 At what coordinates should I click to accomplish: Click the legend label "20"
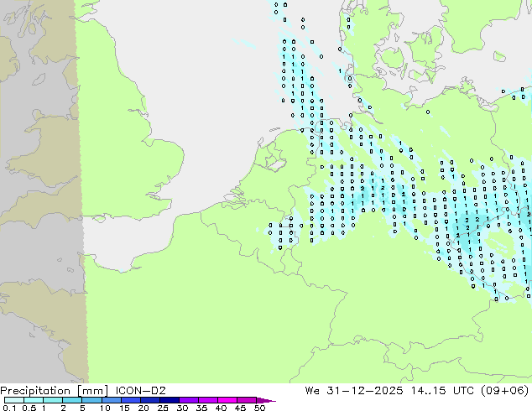(x=143, y=408)
